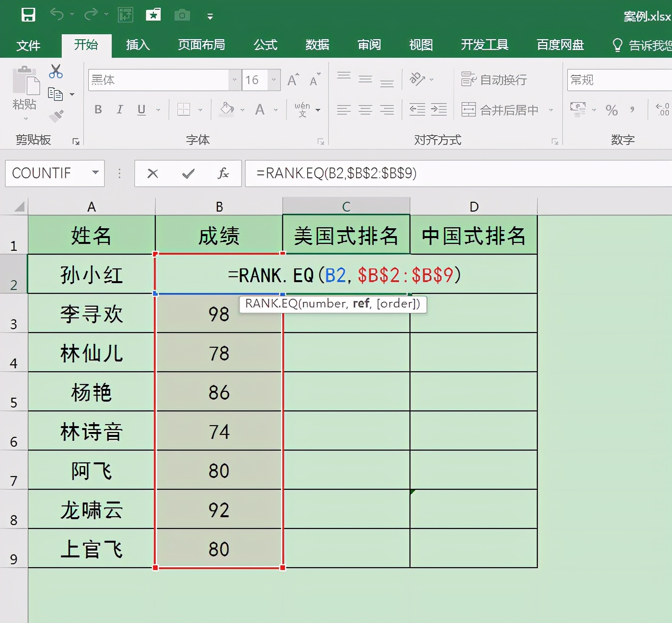The width and height of the screenshot is (672, 623).
Task: Switch to the 开发工具 tab
Action: [x=485, y=45]
